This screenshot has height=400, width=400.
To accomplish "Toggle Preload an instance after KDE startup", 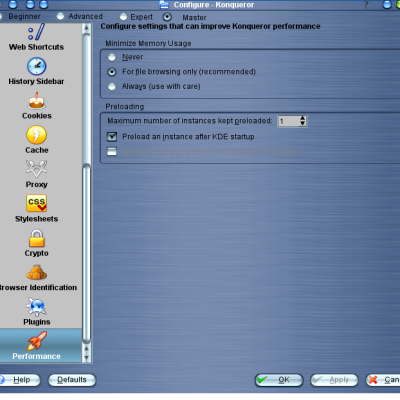I will coord(112,136).
